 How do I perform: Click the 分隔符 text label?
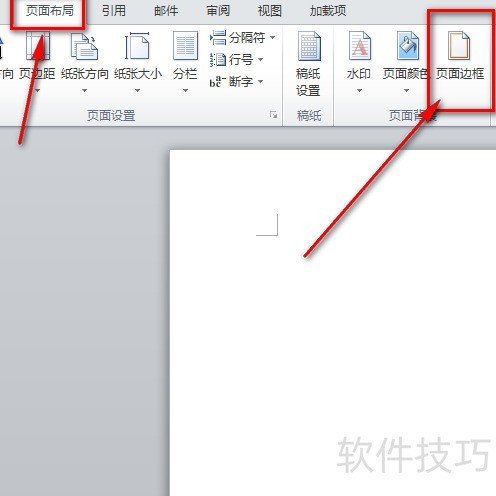[x=247, y=38]
